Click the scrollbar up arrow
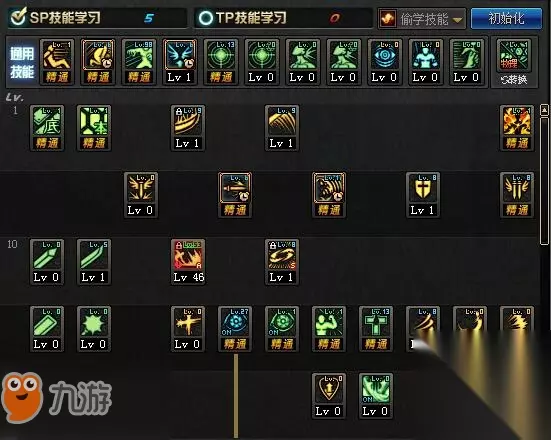Screen dimensions: 551x440 click(x=544, y=110)
